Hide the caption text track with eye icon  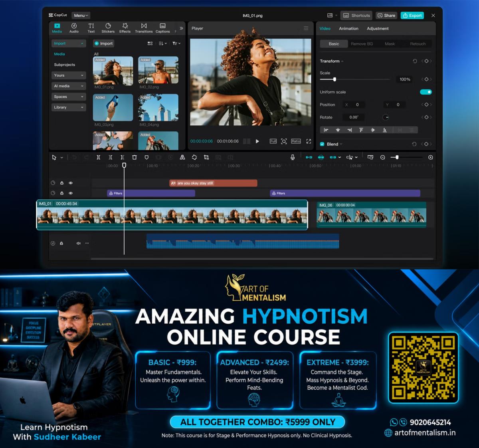coord(71,183)
